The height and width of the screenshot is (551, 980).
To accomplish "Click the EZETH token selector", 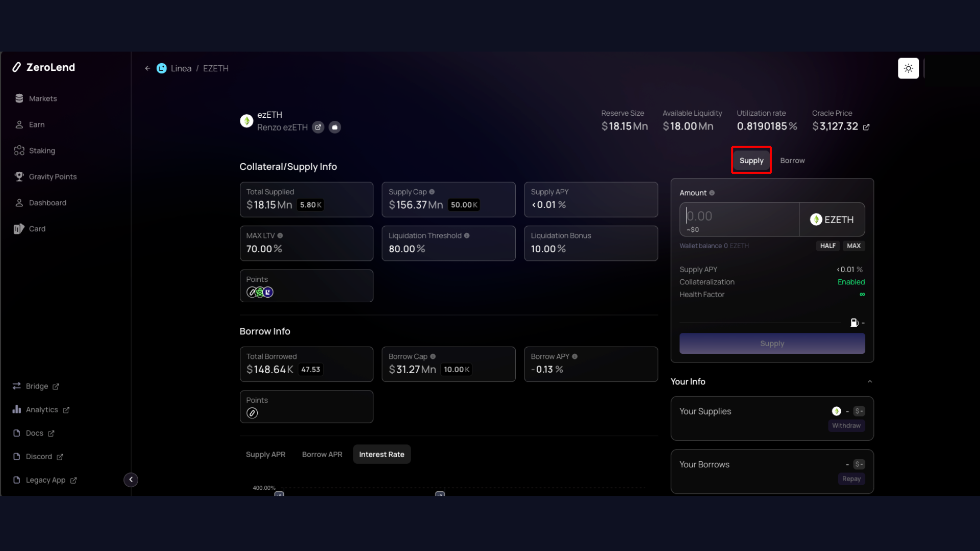I will pos(832,219).
